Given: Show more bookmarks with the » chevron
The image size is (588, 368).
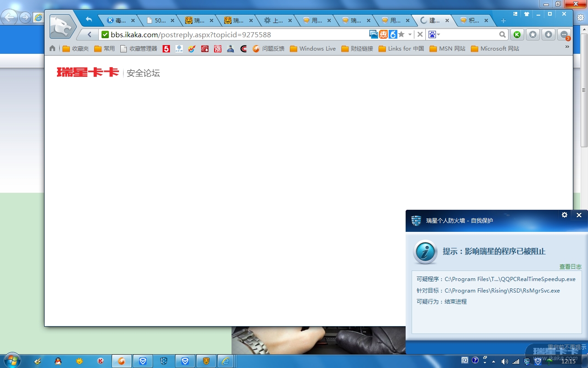Looking at the screenshot, I should click(567, 46).
